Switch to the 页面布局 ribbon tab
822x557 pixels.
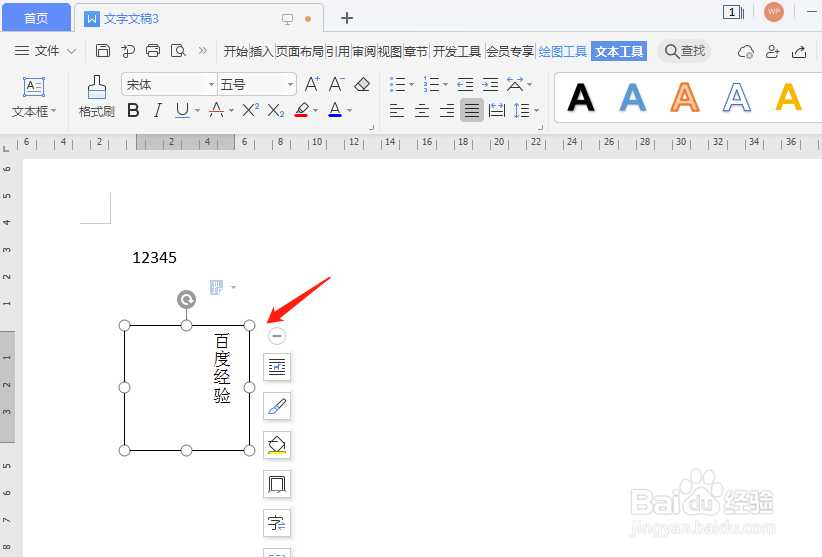[x=299, y=51]
